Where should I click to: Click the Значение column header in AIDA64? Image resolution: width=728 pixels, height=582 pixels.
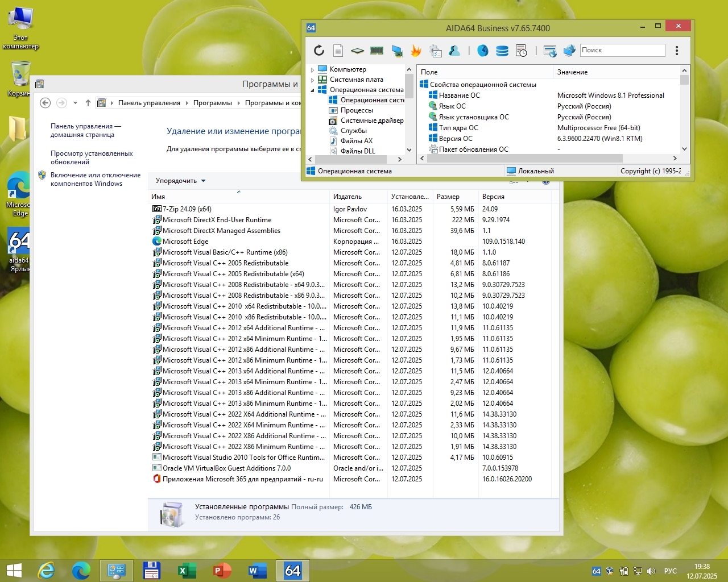coord(617,72)
